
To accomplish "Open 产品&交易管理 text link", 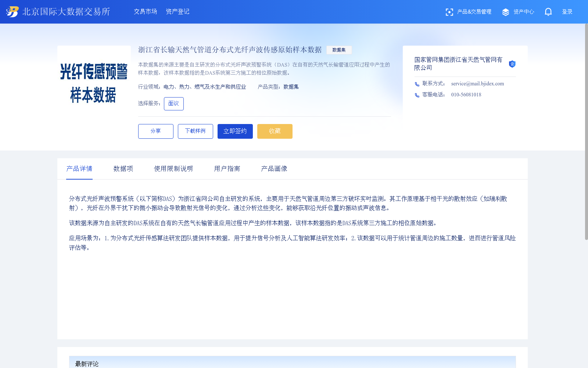I will (x=474, y=12).
